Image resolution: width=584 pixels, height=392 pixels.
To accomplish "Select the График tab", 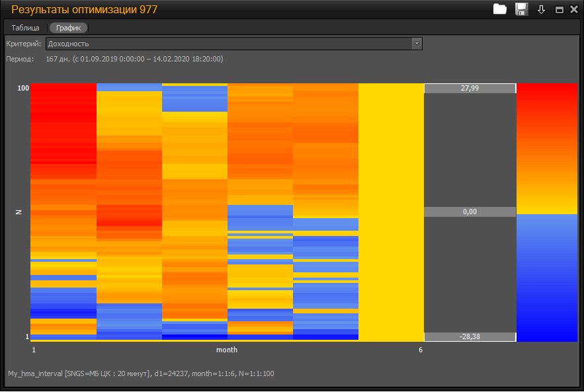I will click(68, 28).
